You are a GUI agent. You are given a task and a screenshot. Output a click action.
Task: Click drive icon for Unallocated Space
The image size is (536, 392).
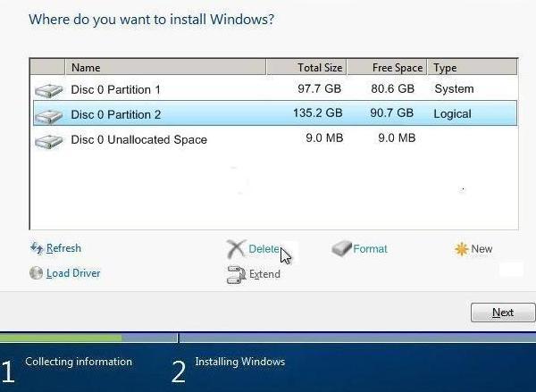pos(48,141)
